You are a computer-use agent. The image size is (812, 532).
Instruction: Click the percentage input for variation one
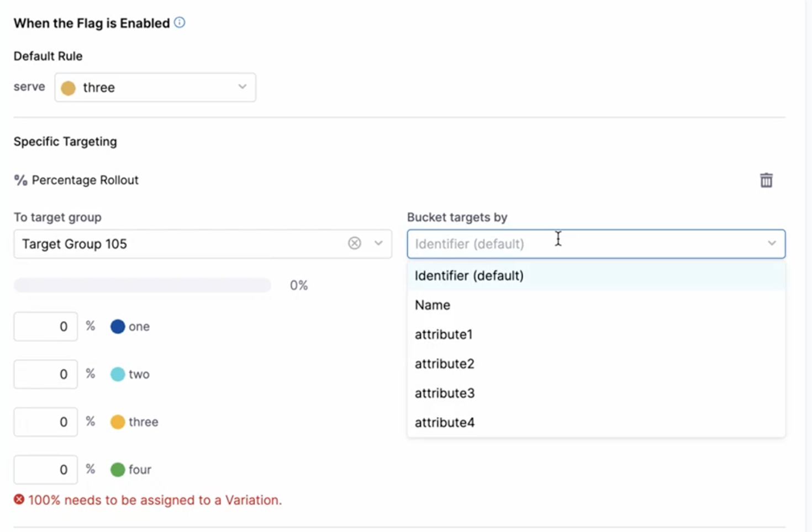click(45, 326)
